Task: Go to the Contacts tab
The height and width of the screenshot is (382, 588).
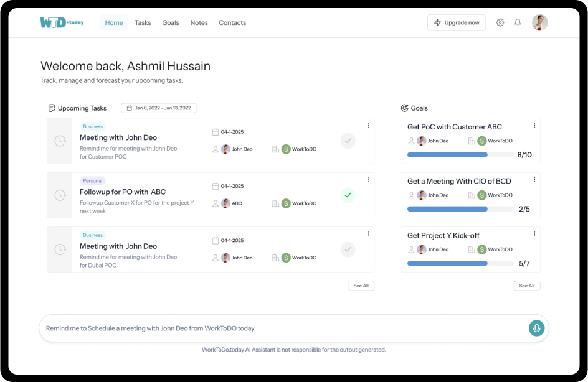Action: coord(232,22)
